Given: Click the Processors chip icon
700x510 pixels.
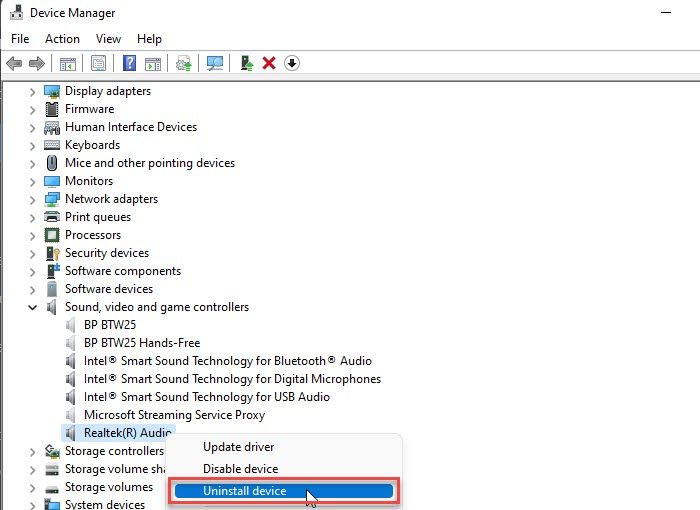Looking at the screenshot, I should tap(52, 235).
